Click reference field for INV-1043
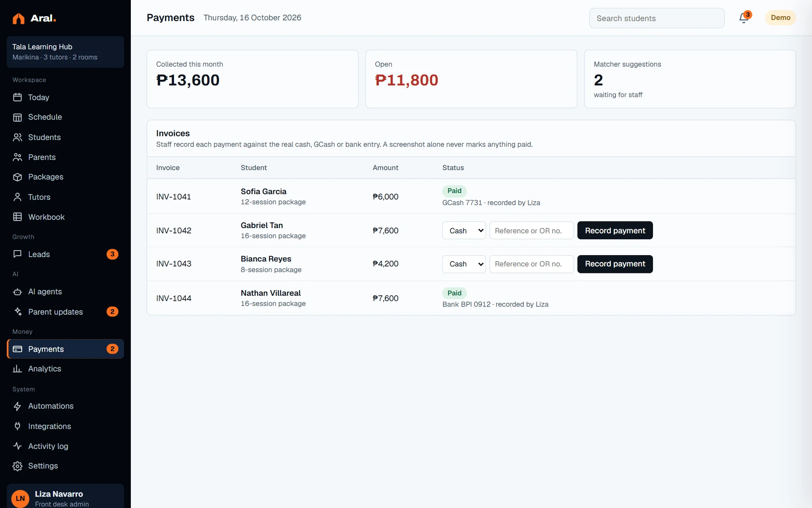The width and height of the screenshot is (812, 508). (531, 264)
